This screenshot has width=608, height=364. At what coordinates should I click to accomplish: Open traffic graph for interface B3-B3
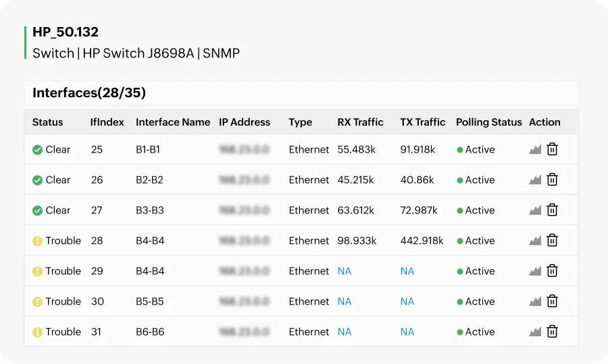[535, 210]
